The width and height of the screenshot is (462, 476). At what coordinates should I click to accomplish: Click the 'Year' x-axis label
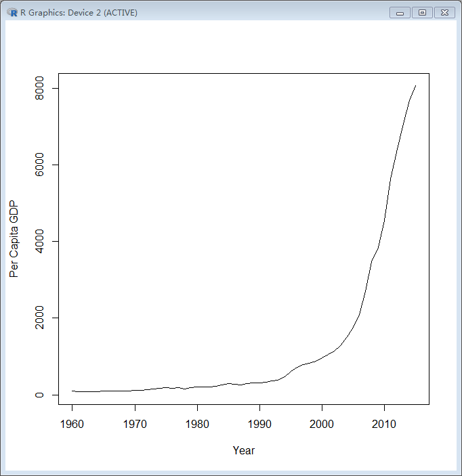[244, 450]
